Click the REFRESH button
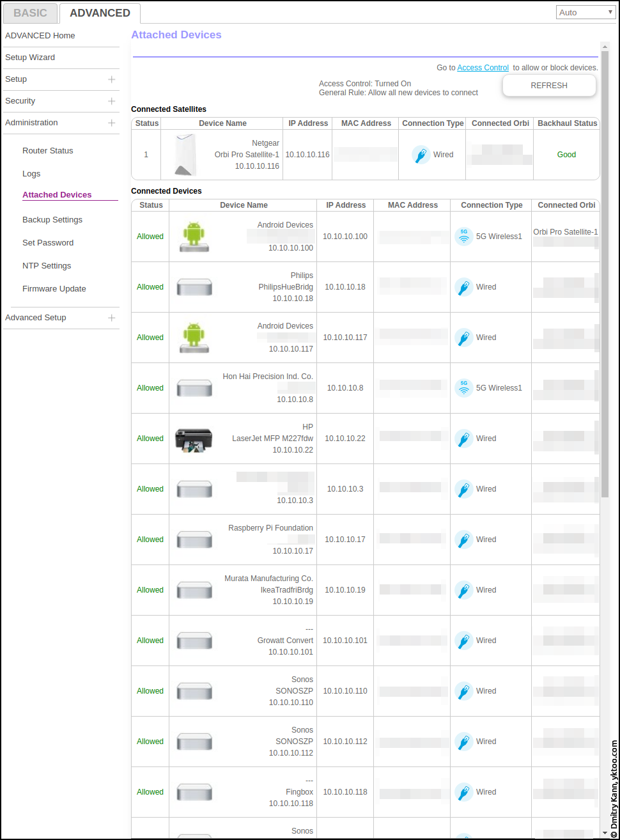 [549, 86]
